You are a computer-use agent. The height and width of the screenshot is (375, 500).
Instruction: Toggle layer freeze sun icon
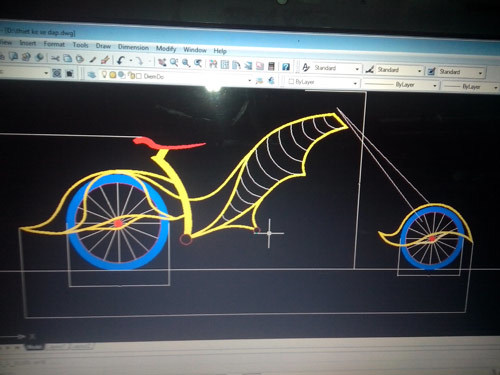coord(113,75)
